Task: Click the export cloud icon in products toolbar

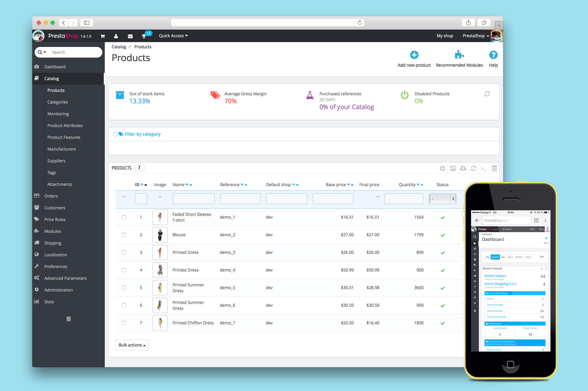Action: 463,169
